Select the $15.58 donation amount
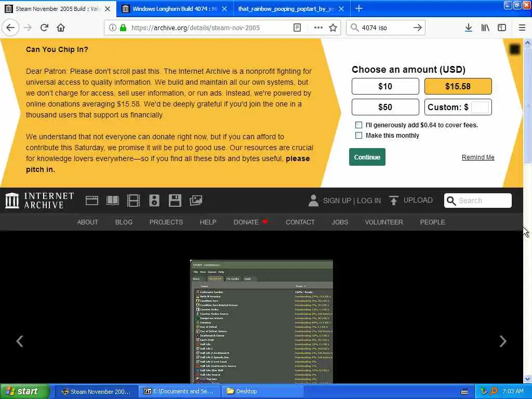 pos(458,86)
